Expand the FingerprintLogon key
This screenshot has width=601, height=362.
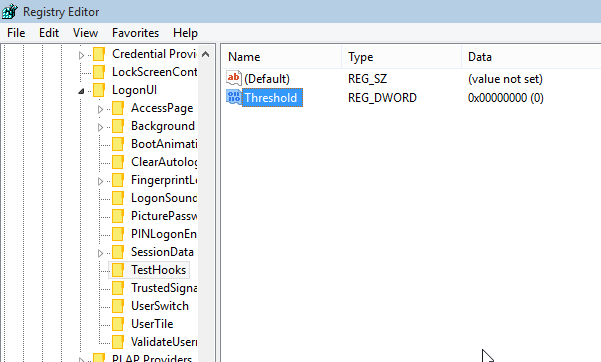click(x=100, y=181)
